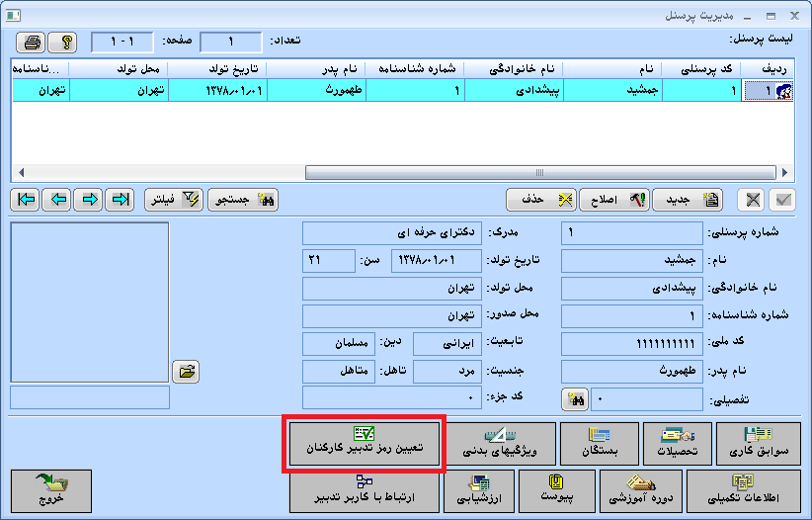The height and width of the screenshot is (520, 812).
Task: Click the کد پرسنلی column header
Action: pos(702,69)
